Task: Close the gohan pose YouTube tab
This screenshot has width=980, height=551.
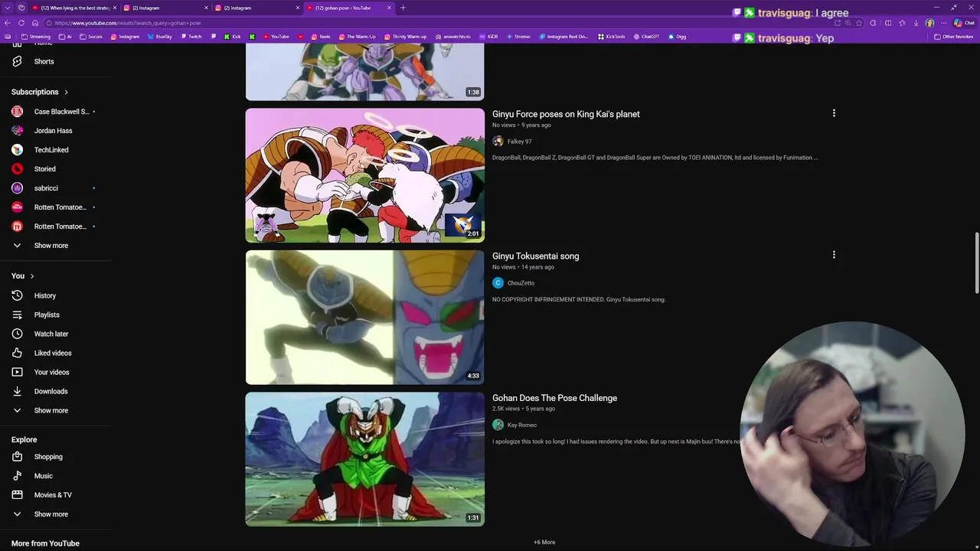Action: (389, 8)
